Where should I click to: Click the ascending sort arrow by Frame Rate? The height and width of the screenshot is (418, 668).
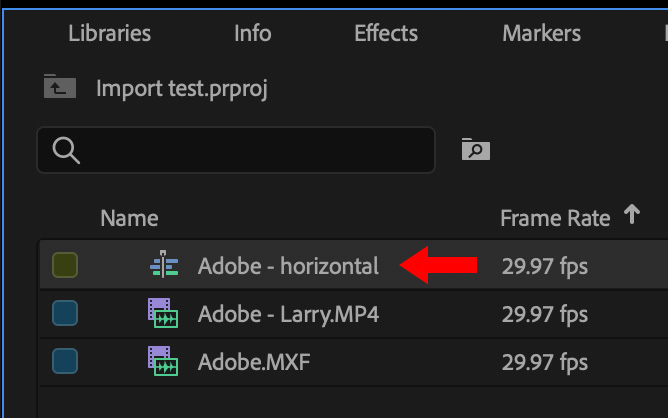point(631,215)
